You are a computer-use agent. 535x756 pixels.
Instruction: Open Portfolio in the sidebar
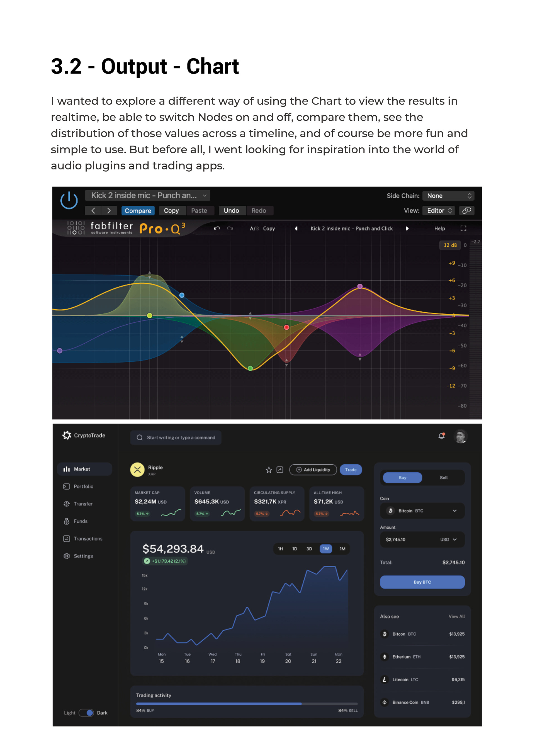pyautogui.click(x=83, y=486)
